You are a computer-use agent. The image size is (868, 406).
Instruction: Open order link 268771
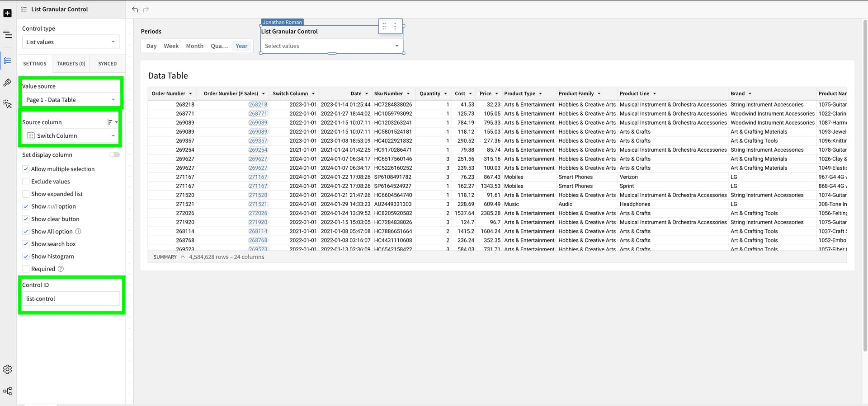pyautogui.click(x=258, y=113)
